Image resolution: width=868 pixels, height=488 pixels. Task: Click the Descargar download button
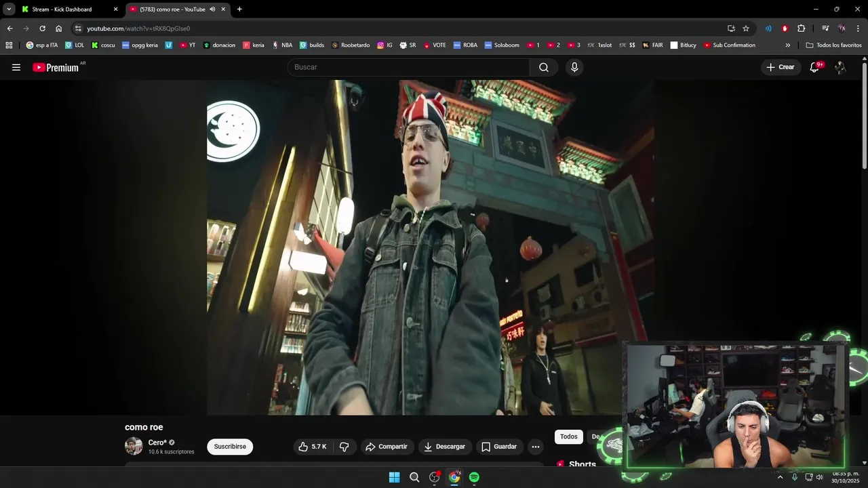[x=444, y=447]
